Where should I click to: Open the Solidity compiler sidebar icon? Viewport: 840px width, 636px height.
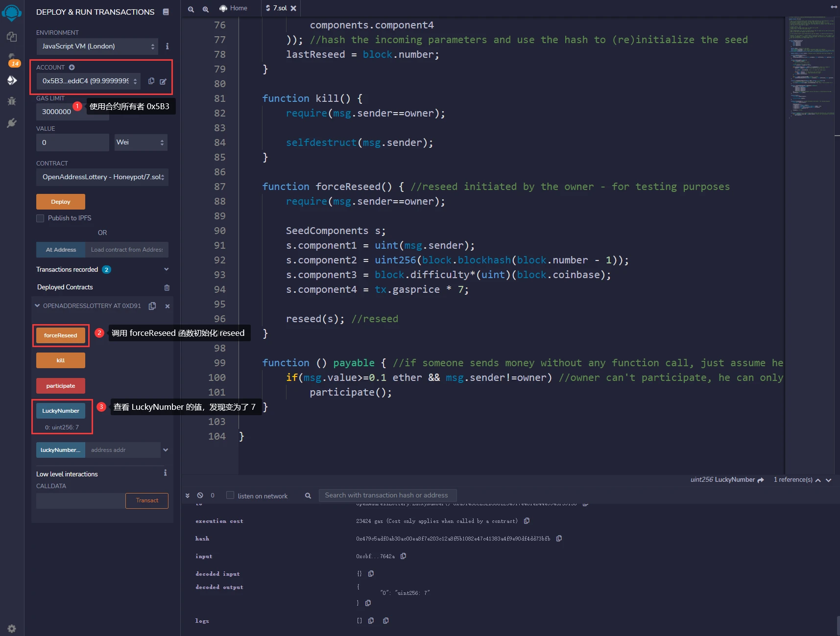coord(12,59)
